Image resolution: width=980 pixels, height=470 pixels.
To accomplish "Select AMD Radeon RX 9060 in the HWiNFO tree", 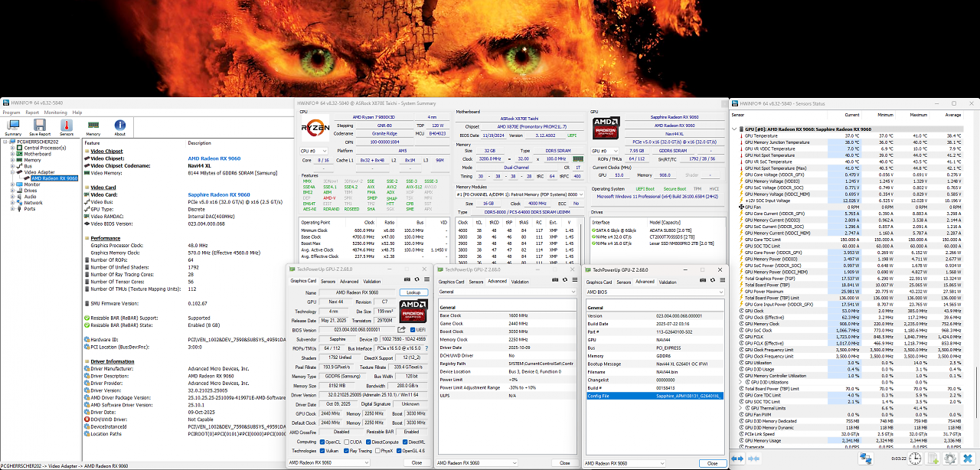I will 54,178.
